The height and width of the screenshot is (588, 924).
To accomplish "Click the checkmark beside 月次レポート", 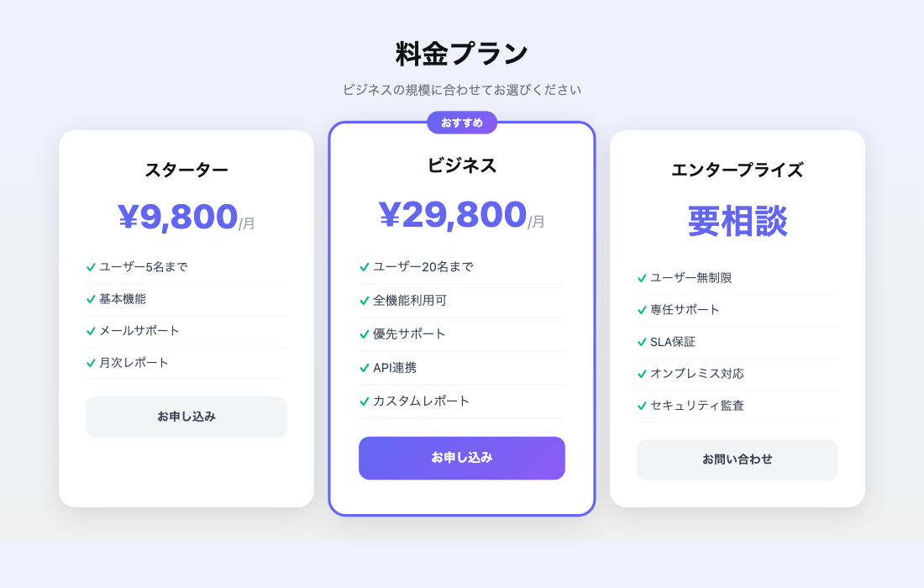I will (x=90, y=363).
